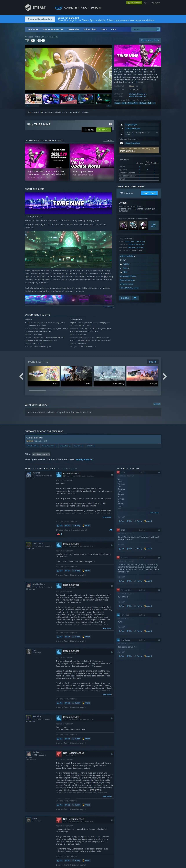Screen dimensions: 186x868
Task: Click the Embed button
Action: (x=125, y=298)
